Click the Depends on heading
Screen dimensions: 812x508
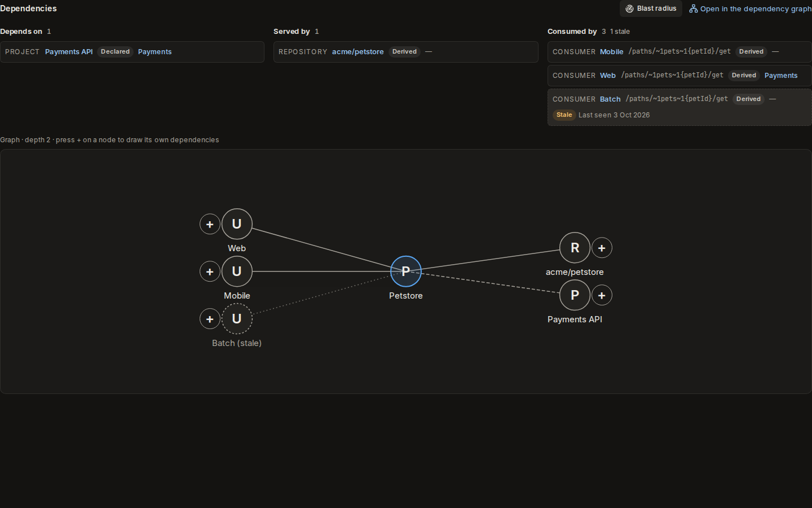point(21,32)
